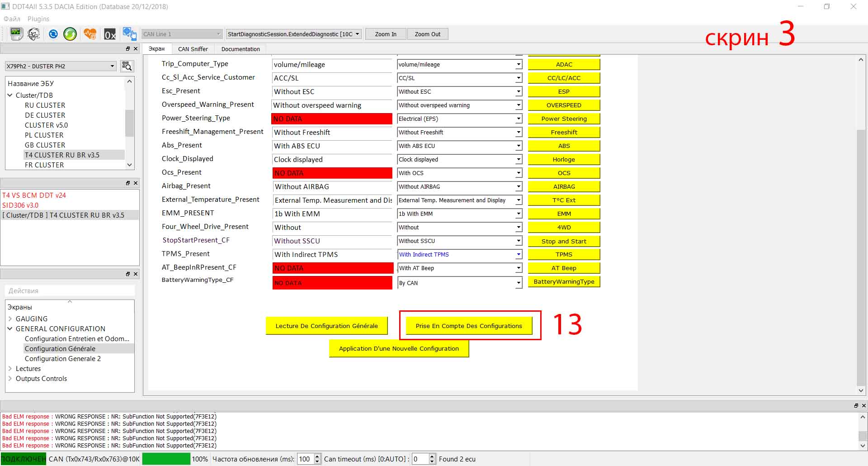Click the refresh rate value field
Viewport: 868px width, 466px height.
(x=305, y=459)
